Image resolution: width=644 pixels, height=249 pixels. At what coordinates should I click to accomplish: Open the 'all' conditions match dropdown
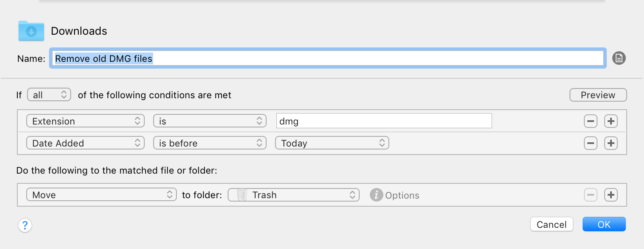pyautogui.click(x=49, y=95)
